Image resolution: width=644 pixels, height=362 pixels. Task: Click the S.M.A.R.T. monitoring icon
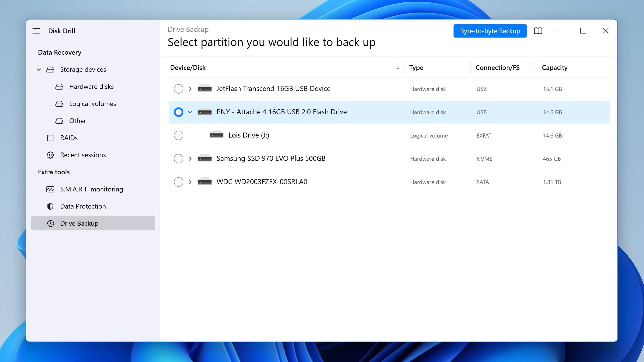pos(51,189)
